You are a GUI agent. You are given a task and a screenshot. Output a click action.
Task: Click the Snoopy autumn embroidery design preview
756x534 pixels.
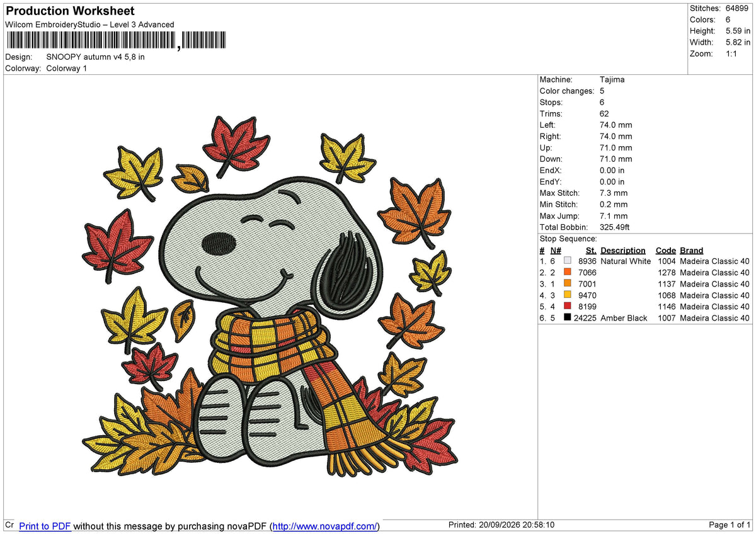[270, 297]
